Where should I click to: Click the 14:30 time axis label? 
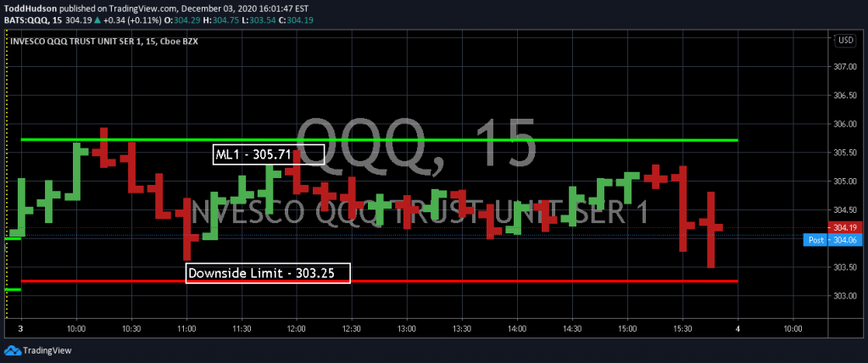[572, 328]
